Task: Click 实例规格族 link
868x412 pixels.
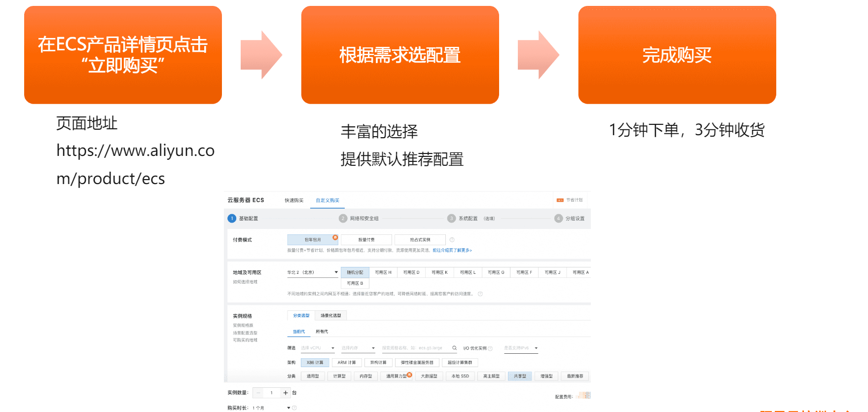Action: pos(243,326)
